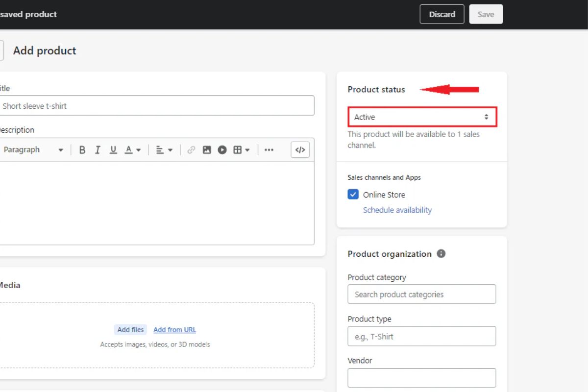This screenshot has height=392, width=588.
Task: Click the Add from URL link
Action: click(x=174, y=330)
